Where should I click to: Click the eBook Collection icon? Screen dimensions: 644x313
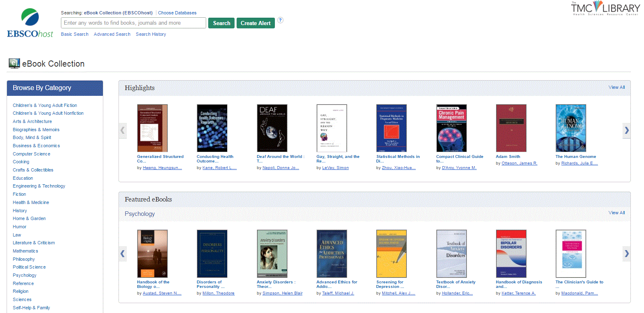coord(13,63)
